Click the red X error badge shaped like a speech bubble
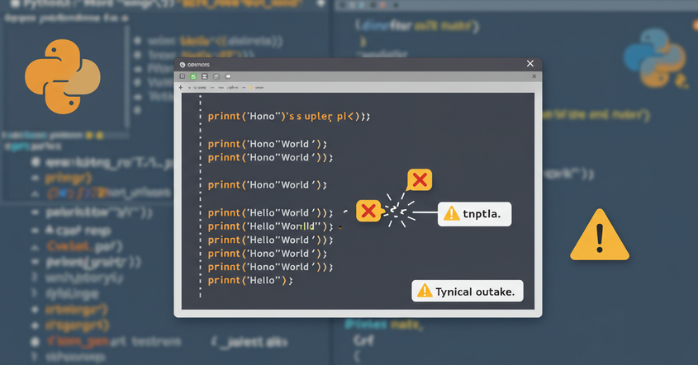Screen dimensions: 698x365 [x=419, y=180]
